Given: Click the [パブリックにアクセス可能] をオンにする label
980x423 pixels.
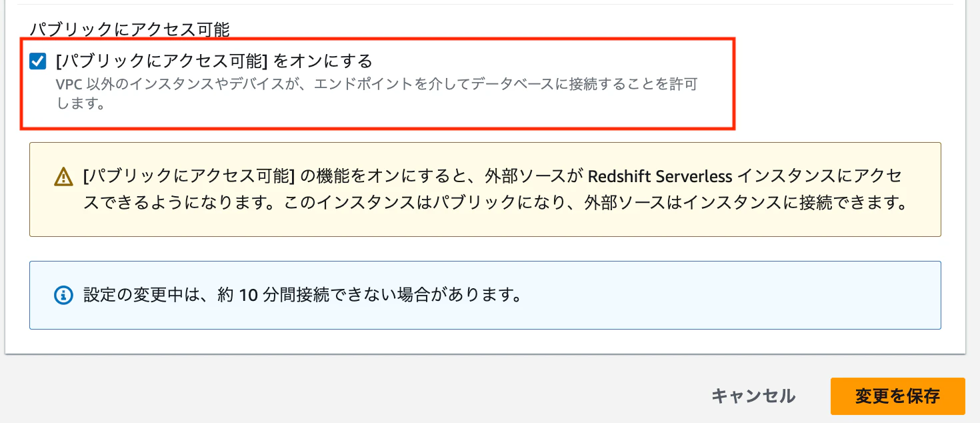Looking at the screenshot, I should click(214, 61).
